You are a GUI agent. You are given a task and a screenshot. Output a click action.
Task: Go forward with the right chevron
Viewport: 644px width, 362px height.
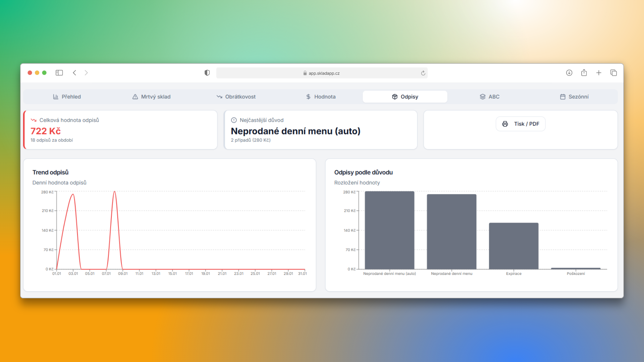(86, 73)
